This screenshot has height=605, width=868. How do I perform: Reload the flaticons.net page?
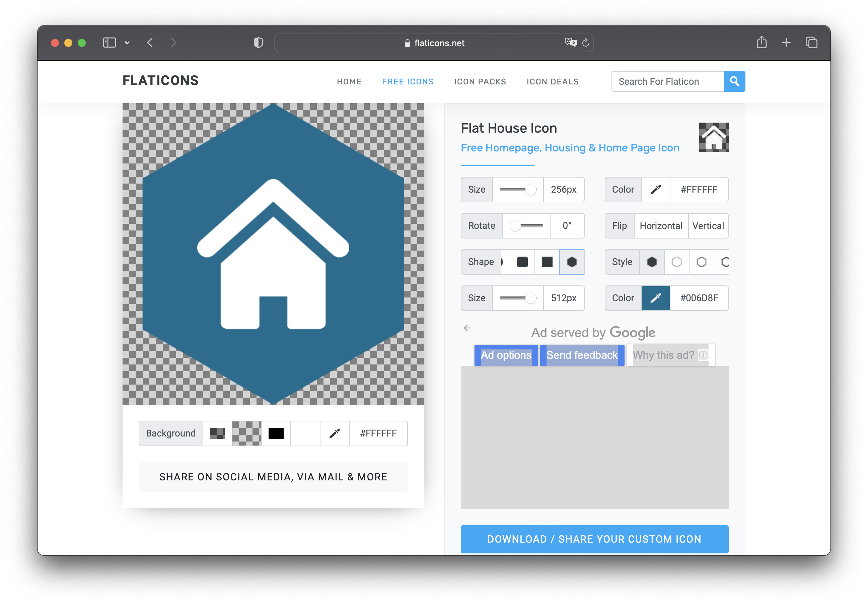(586, 43)
